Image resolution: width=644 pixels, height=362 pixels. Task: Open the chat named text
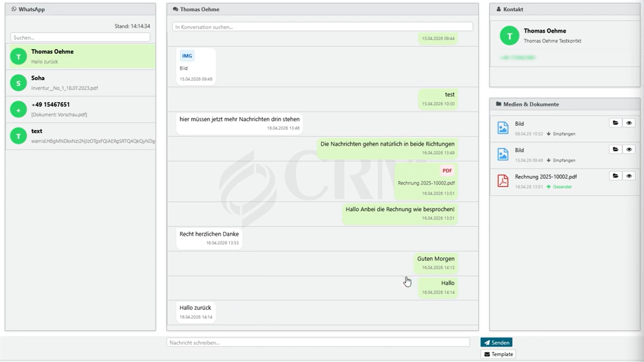pyautogui.click(x=80, y=136)
